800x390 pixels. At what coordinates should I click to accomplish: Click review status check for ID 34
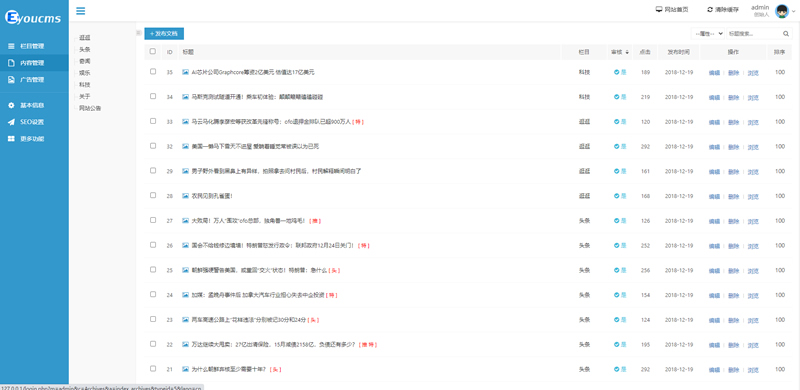point(616,97)
